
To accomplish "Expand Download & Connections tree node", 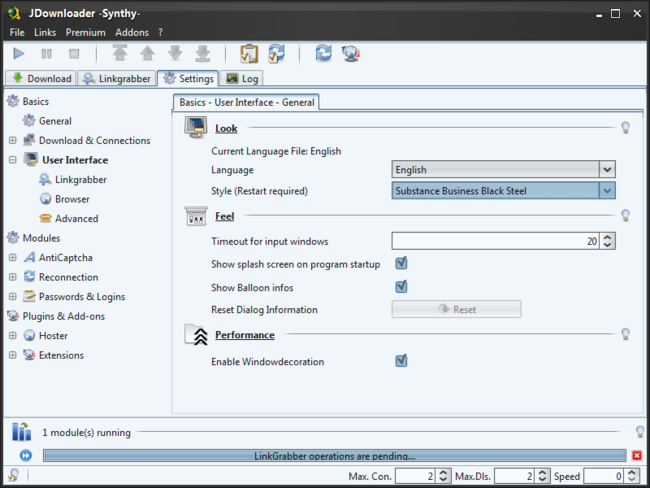I will (12, 141).
